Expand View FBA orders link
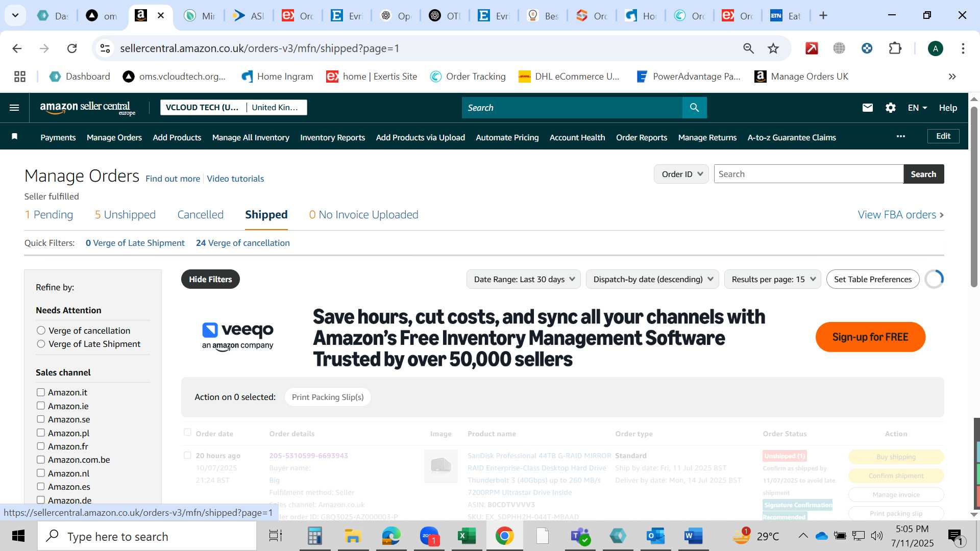The width and height of the screenshot is (980, 551). coord(900,215)
